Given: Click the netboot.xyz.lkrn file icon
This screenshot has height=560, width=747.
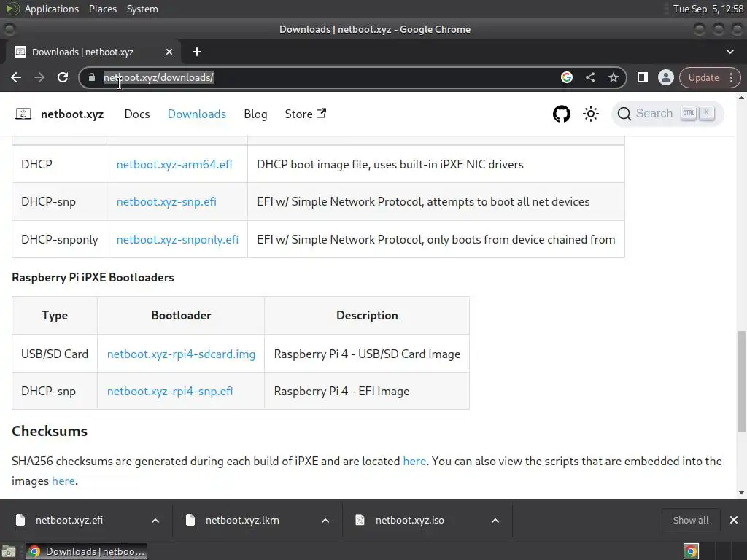Looking at the screenshot, I should tap(190, 520).
